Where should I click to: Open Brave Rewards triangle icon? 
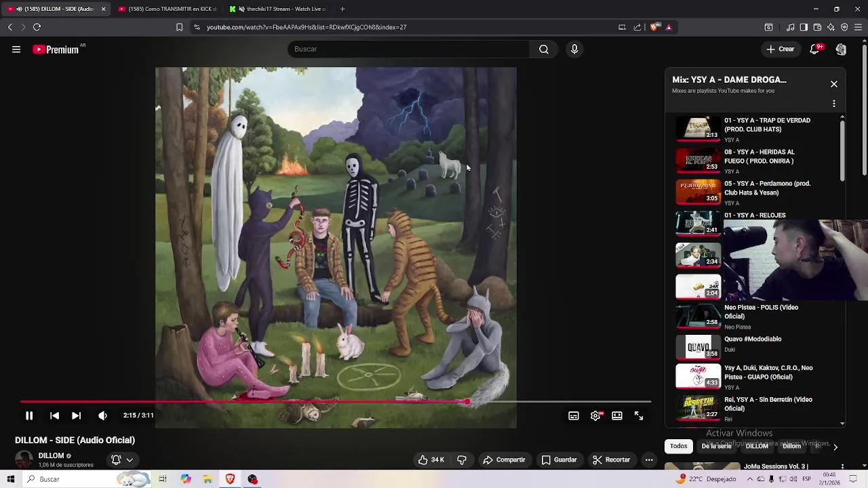click(x=669, y=27)
